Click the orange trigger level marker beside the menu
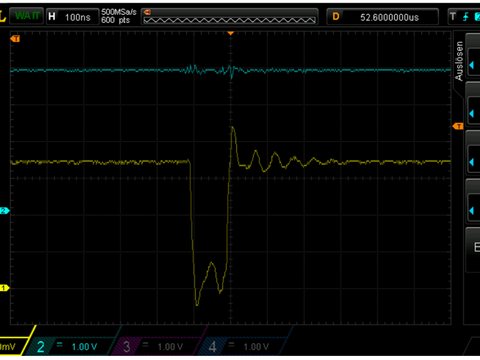Image resolution: width=480 pixels, height=360 pixels. [x=458, y=126]
